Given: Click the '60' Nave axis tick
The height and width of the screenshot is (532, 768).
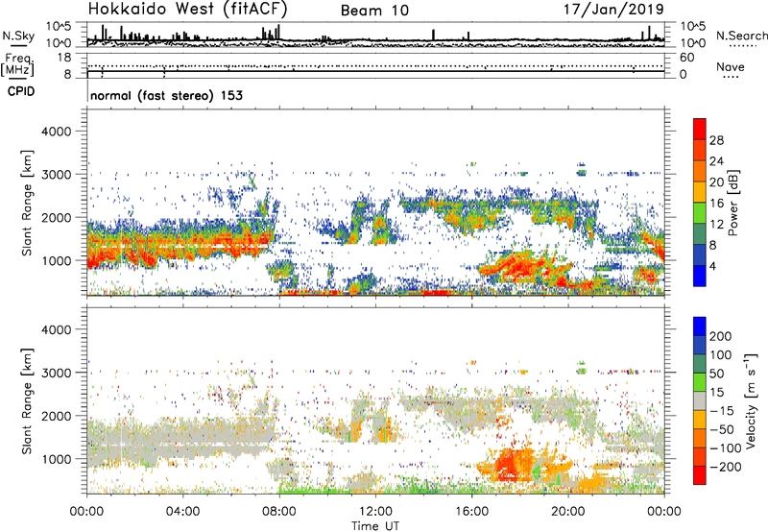Looking at the screenshot, I should [x=686, y=58].
